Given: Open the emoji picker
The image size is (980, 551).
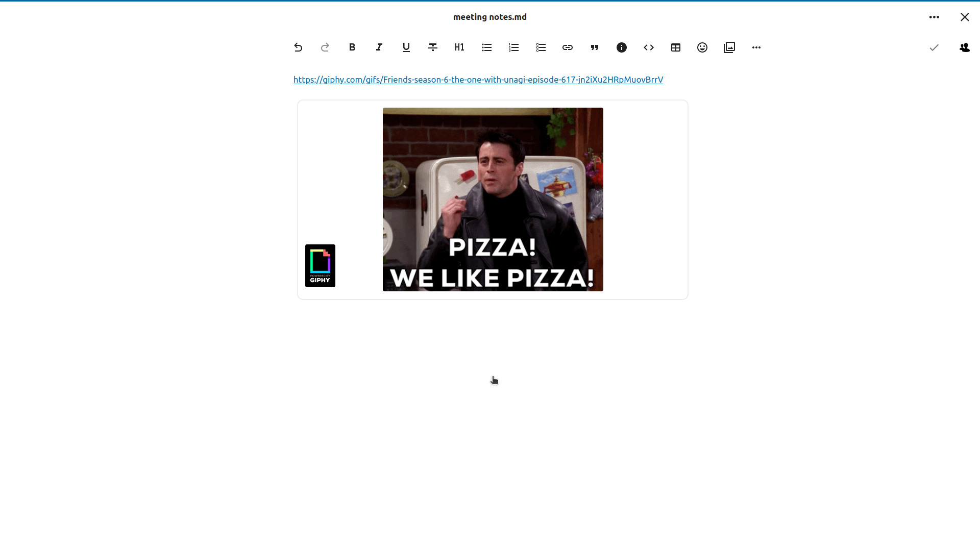Looking at the screenshot, I should [x=702, y=47].
